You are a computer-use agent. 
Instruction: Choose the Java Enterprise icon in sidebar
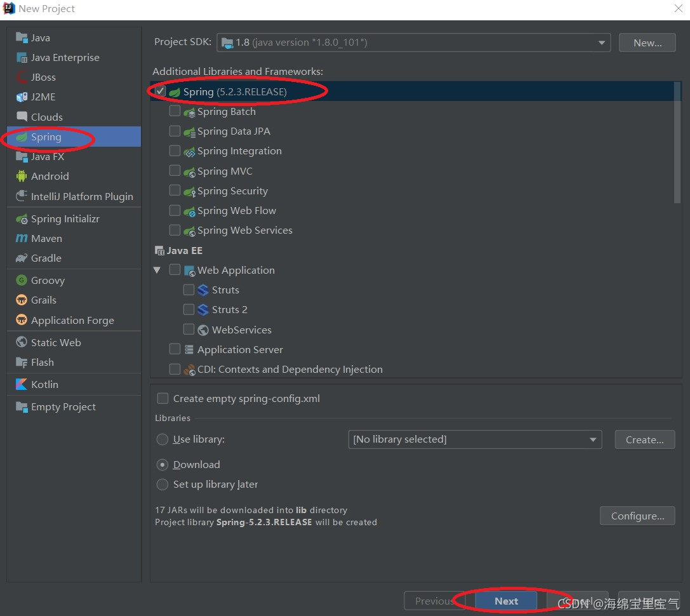[x=22, y=58]
